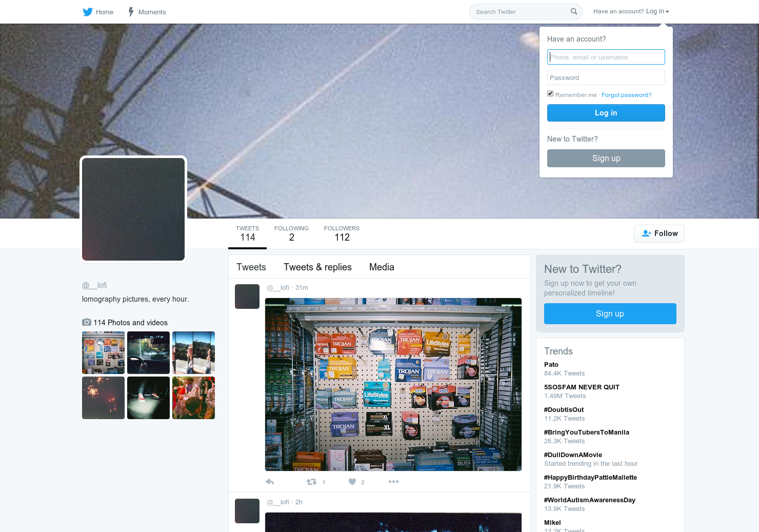
Task: Open the #WorldAutismAwarenessDay trend
Action: tap(589, 500)
